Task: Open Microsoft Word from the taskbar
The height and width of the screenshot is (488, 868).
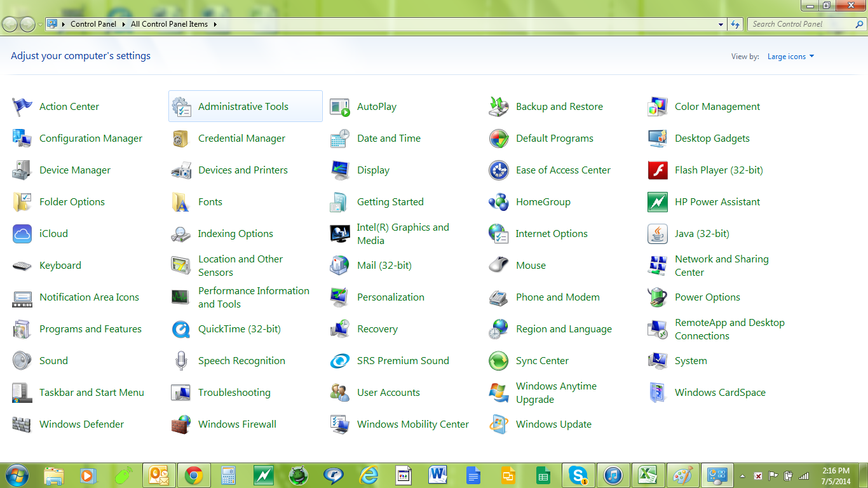Action: tap(438, 475)
